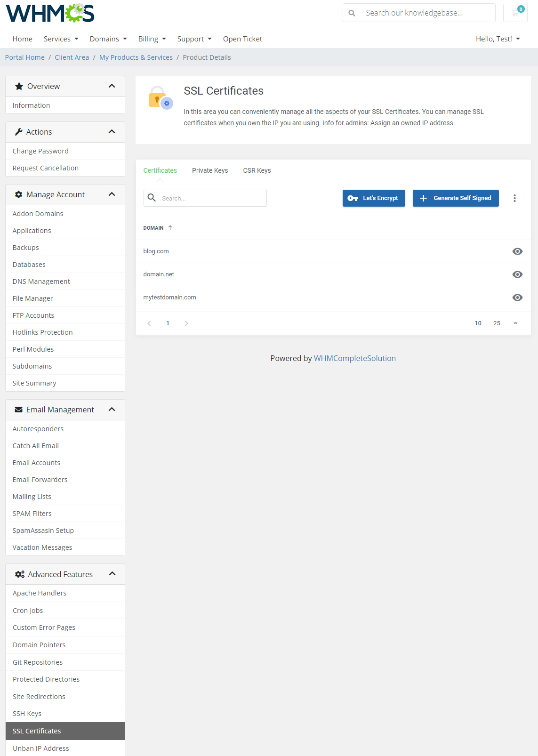Open the shopping cart icon

(515, 13)
